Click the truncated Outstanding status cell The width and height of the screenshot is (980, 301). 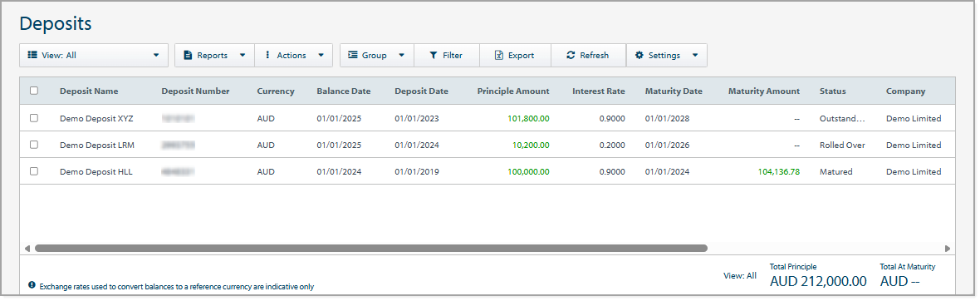tap(842, 118)
